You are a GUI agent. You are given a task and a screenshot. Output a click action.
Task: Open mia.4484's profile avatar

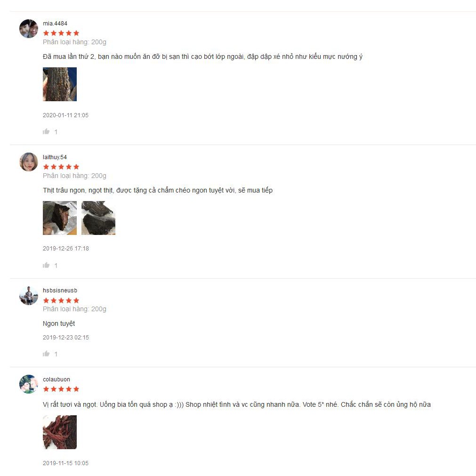coord(29,29)
